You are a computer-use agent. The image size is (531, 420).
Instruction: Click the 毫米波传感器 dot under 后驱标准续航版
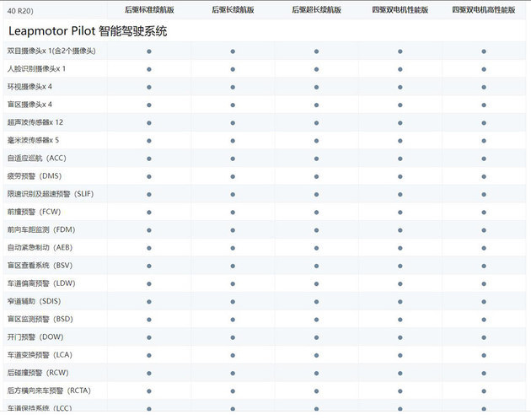[x=149, y=141]
